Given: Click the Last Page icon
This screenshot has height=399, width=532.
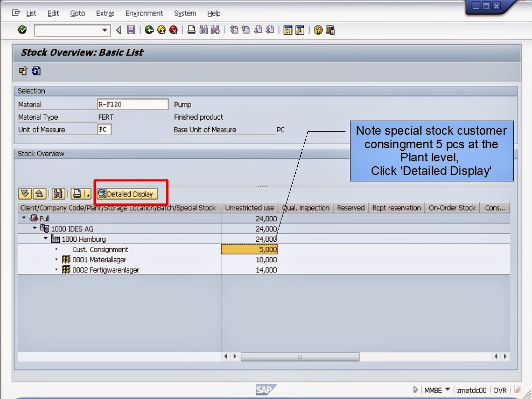Looking at the screenshot, I should coord(270,30).
